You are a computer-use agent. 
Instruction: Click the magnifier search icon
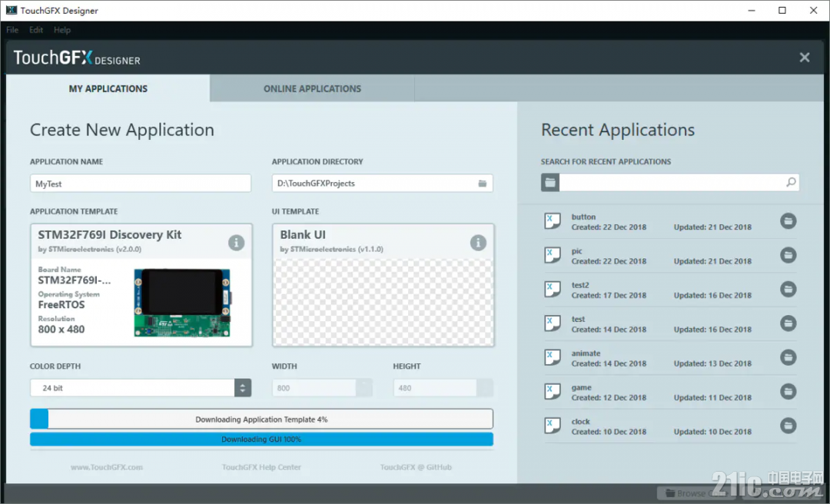pyautogui.click(x=791, y=183)
